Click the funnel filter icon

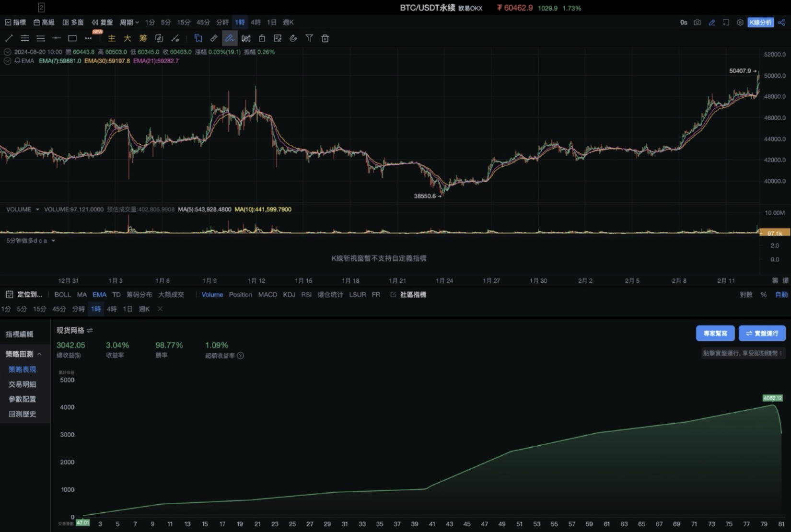click(x=309, y=38)
